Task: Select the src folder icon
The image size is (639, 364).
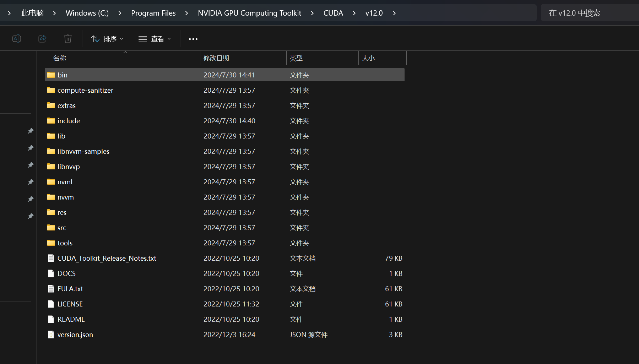Action: tap(51, 228)
